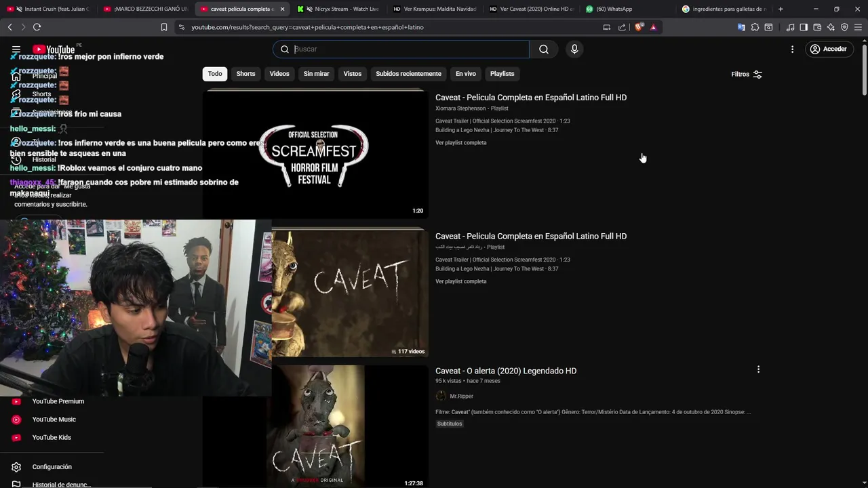Open the extensions puzzle icon
This screenshot has height=488, width=868.
[x=755, y=27]
